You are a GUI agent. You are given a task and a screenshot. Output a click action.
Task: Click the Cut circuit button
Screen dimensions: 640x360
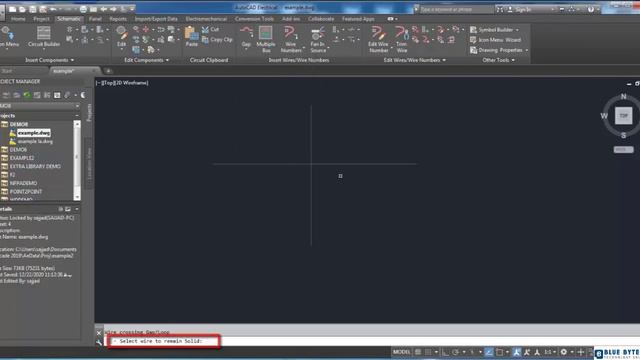pyautogui.click(x=211, y=29)
